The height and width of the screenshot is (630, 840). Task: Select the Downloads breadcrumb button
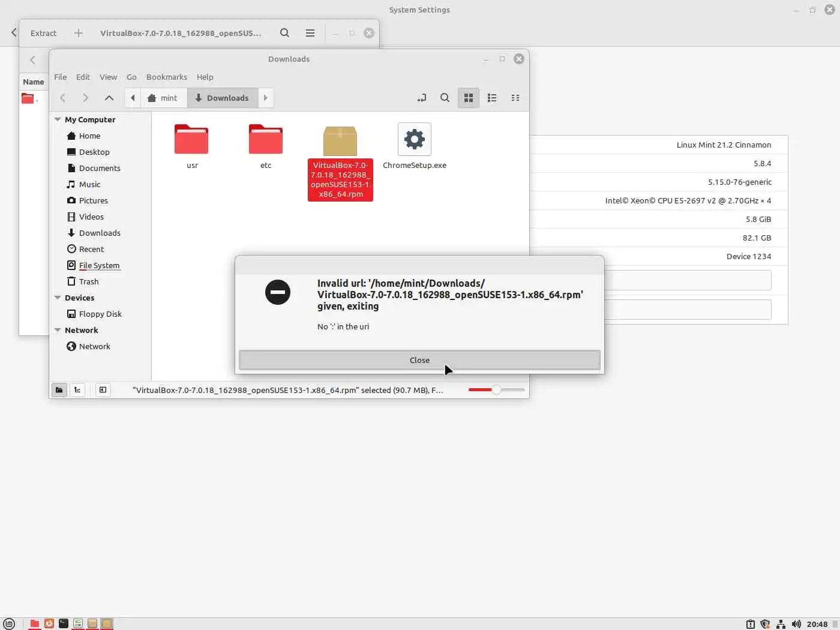[x=223, y=98]
